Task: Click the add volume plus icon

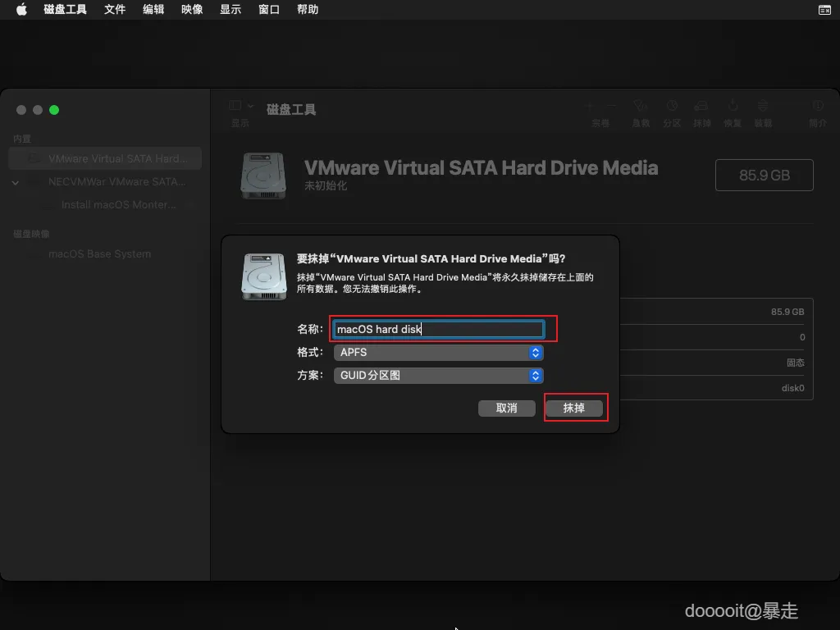Action: [x=590, y=106]
